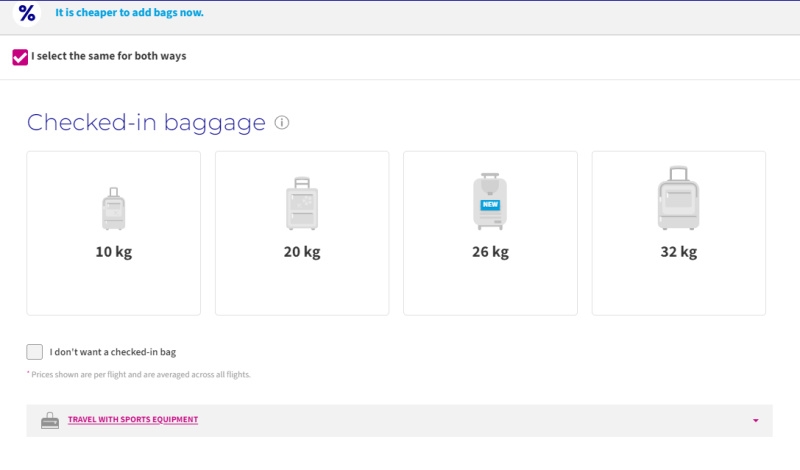Click the 26 kg suitcase with NEW badge
Viewport: 800px width, 470px height.
[x=490, y=202]
